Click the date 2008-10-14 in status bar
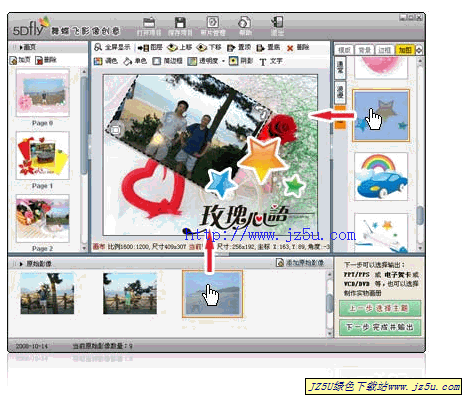The height and width of the screenshot is (398, 465). click(x=32, y=346)
